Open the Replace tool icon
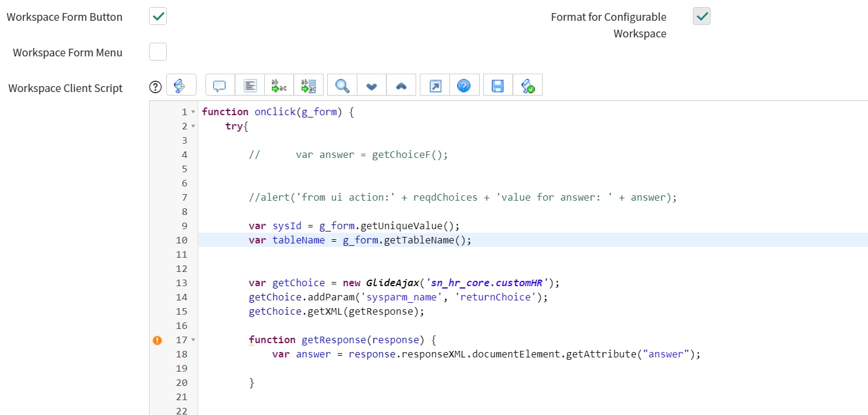This screenshot has height=415, width=868. [278, 84]
